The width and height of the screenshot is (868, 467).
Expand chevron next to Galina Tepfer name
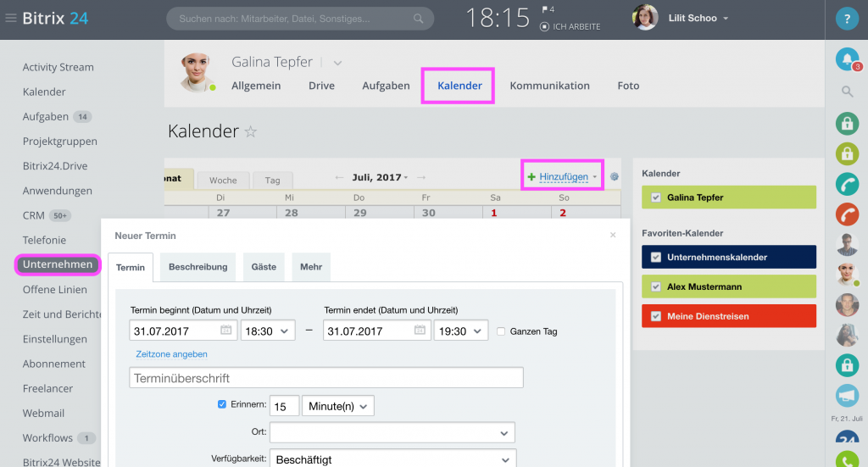tap(337, 63)
